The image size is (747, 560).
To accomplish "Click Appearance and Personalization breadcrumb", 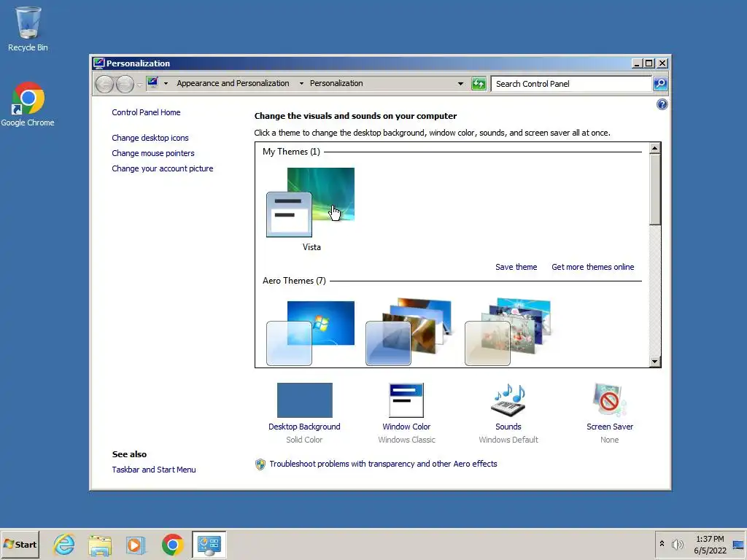I will [x=233, y=83].
